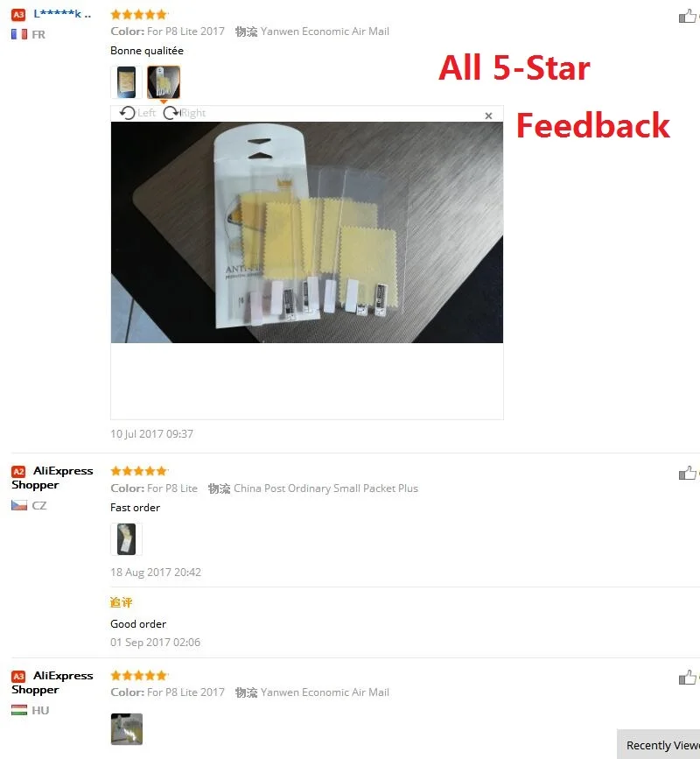This screenshot has height=759, width=700.
Task: Click the five-star rating of the first review
Action: tap(139, 15)
